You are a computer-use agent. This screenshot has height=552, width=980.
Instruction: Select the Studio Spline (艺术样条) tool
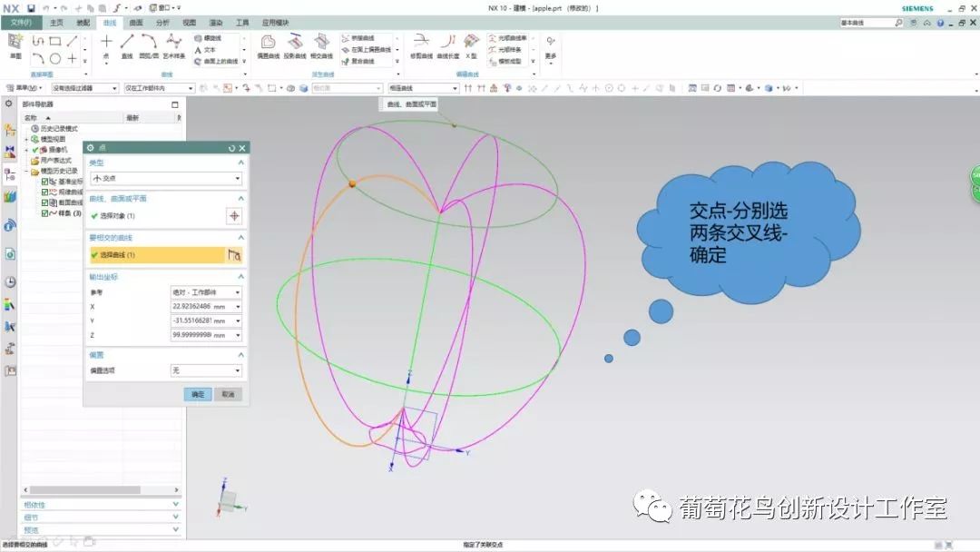point(173,46)
